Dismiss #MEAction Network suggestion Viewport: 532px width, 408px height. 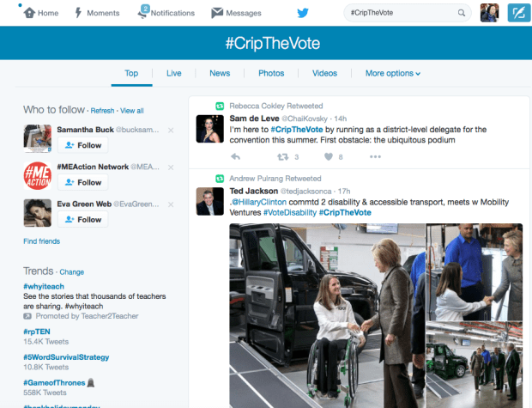tap(171, 167)
